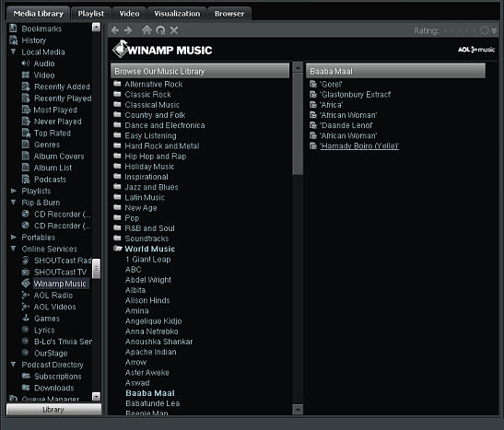Select Winamp Music in Online Services
This screenshot has width=504, height=430.
[60, 284]
